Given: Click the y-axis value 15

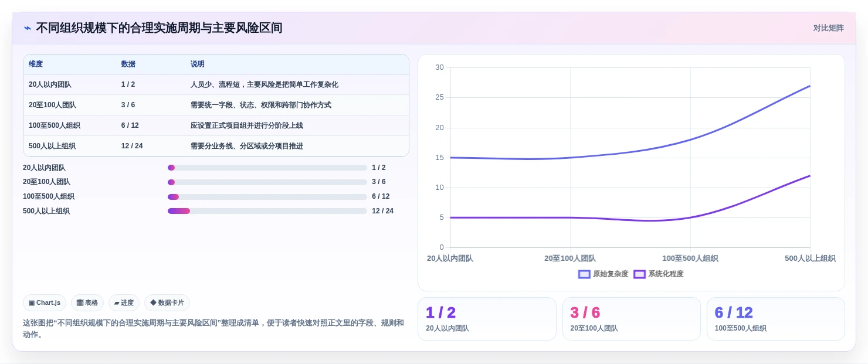Looking at the screenshot, I should (439, 158).
